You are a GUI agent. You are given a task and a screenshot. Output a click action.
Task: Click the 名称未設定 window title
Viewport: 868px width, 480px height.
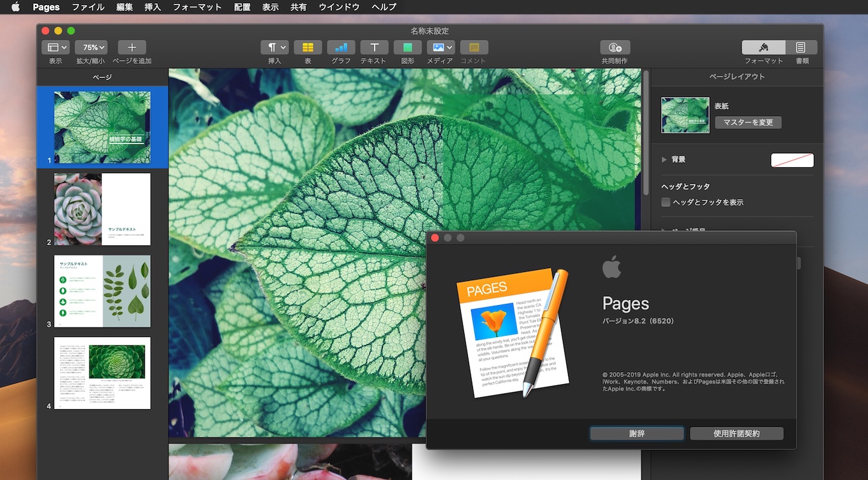[430, 31]
